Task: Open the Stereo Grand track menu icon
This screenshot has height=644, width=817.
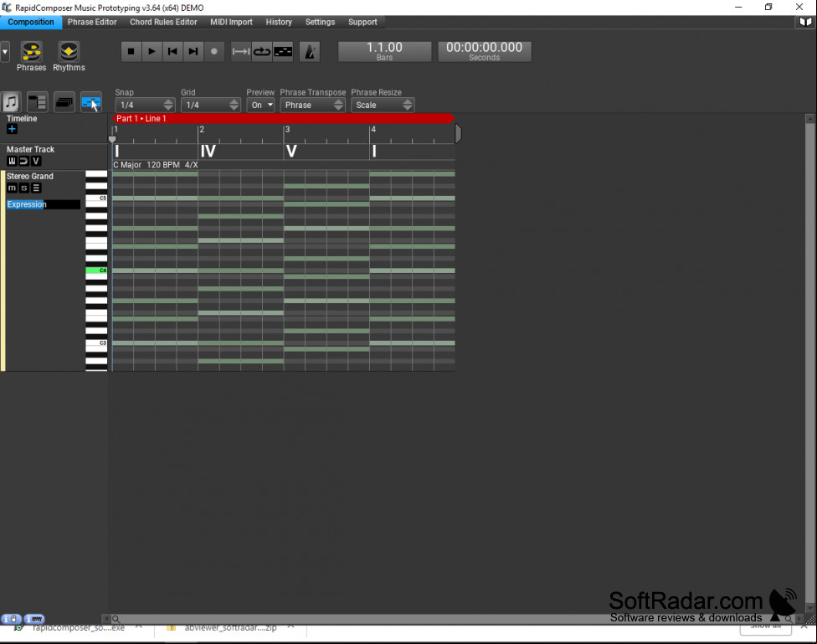Action: pos(36,188)
